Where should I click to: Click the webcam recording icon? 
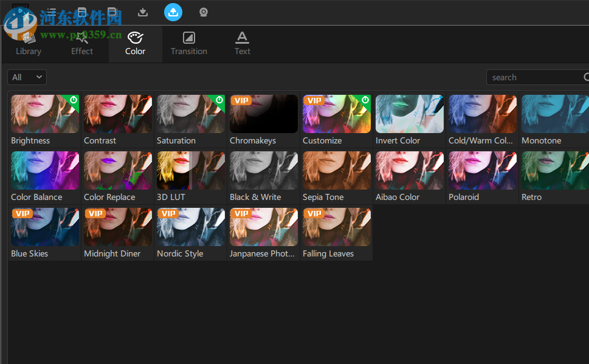[x=203, y=12]
